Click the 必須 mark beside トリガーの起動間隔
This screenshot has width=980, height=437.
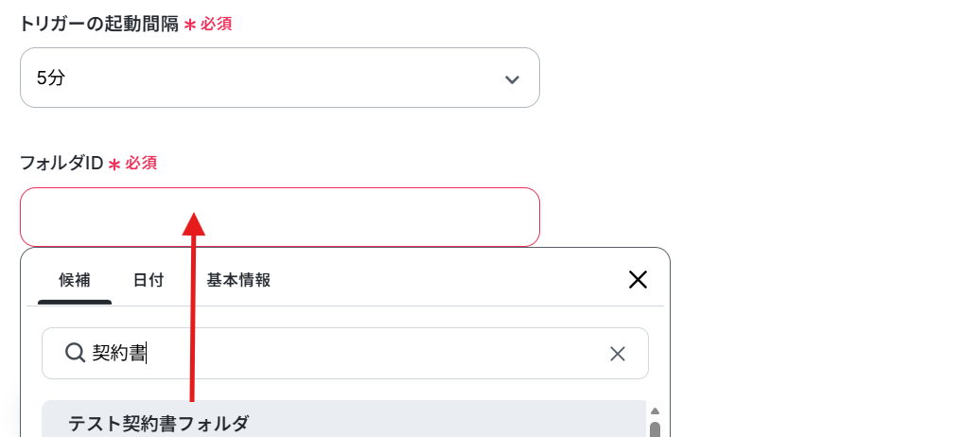click(x=217, y=25)
